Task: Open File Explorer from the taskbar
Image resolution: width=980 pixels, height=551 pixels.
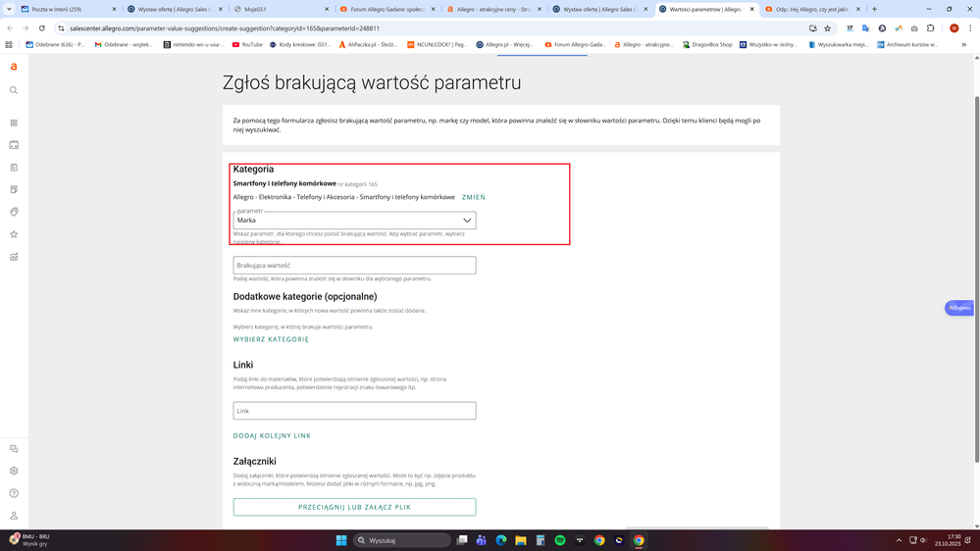Action: (521, 540)
